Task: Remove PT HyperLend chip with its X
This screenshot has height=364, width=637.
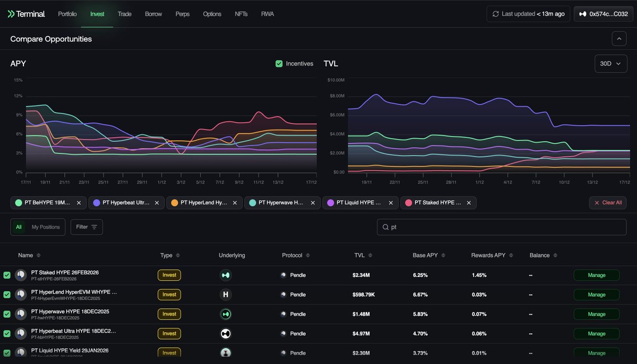Action: (x=235, y=203)
